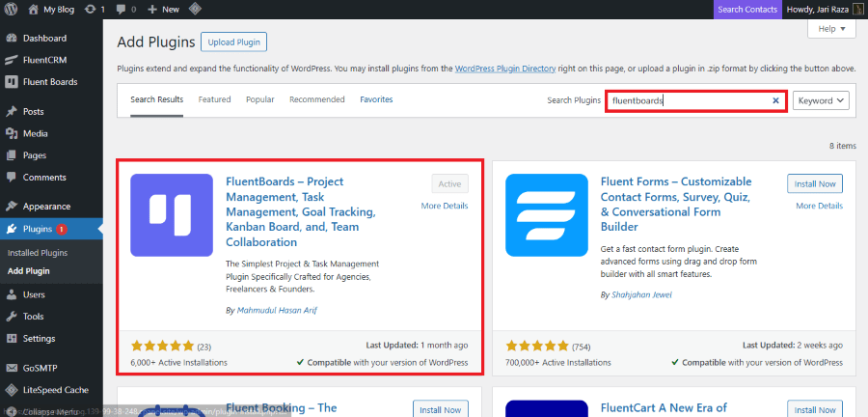868x417 pixels.
Task: Click the Media sidebar icon
Action: [x=11, y=133]
